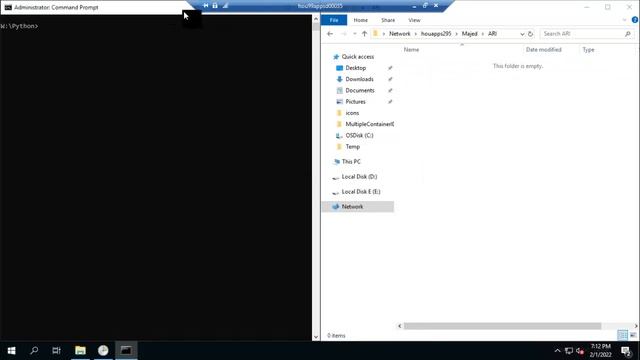Image resolution: width=640 pixels, height=360 pixels.
Task: Open the Home ribbon tab
Action: point(360,20)
